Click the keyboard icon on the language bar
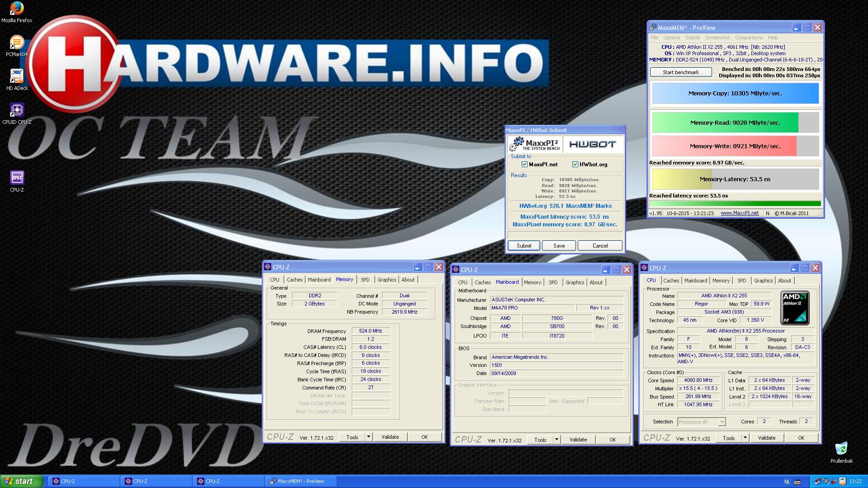Viewport: 868px width, 488px height. tap(797, 482)
